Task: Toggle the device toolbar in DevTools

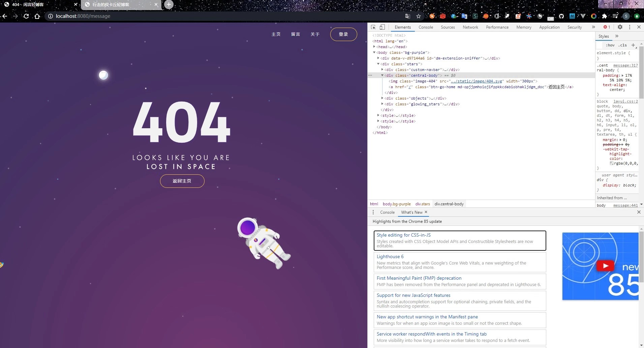Action: 382,27
